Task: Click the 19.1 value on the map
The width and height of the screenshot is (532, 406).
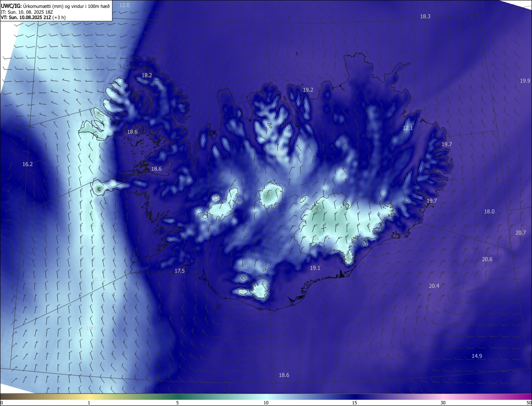Action: click(x=315, y=268)
